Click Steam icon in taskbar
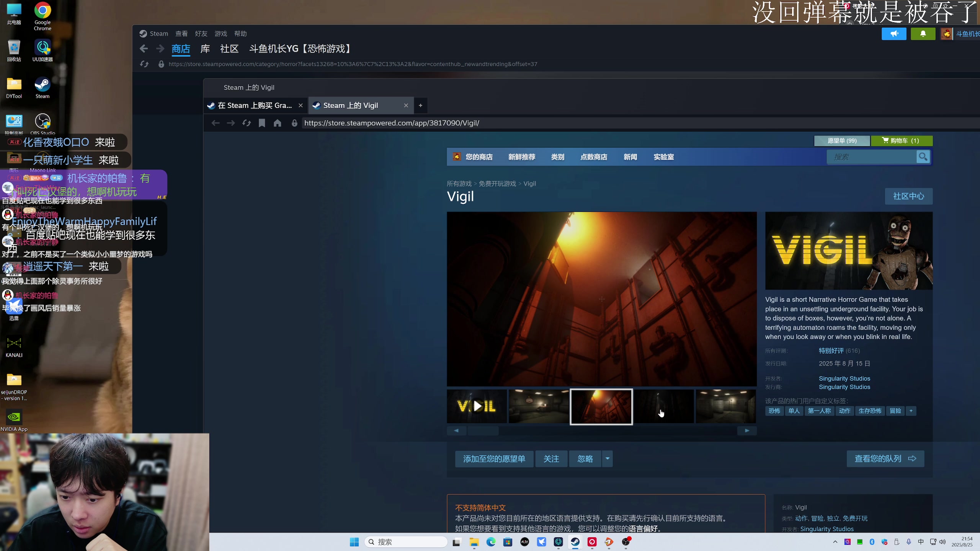The height and width of the screenshot is (551, 980). pos(575,542)
